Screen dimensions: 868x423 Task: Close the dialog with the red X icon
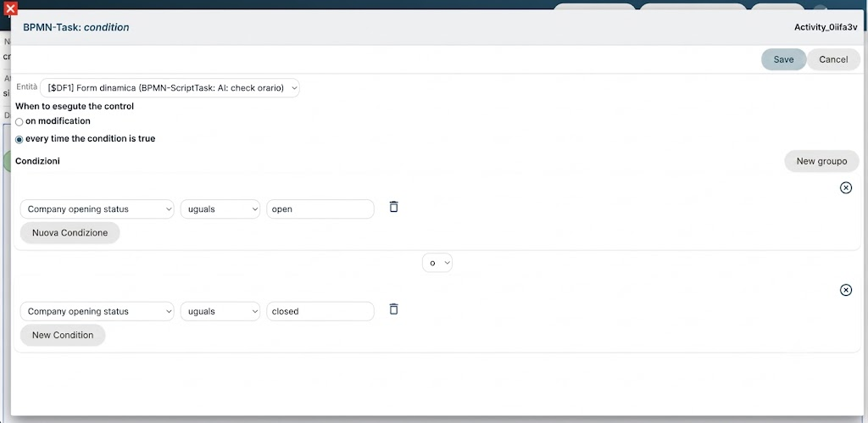click(10, 8)
